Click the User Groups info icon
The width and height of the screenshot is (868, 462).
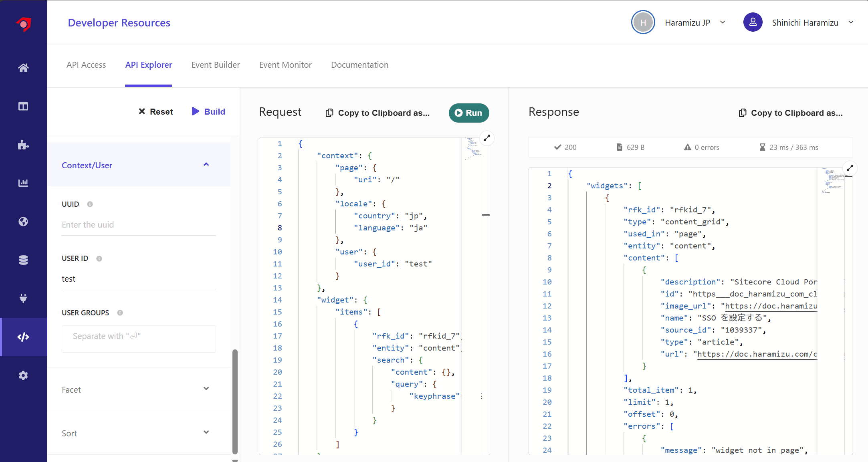[x=120, y=313]
